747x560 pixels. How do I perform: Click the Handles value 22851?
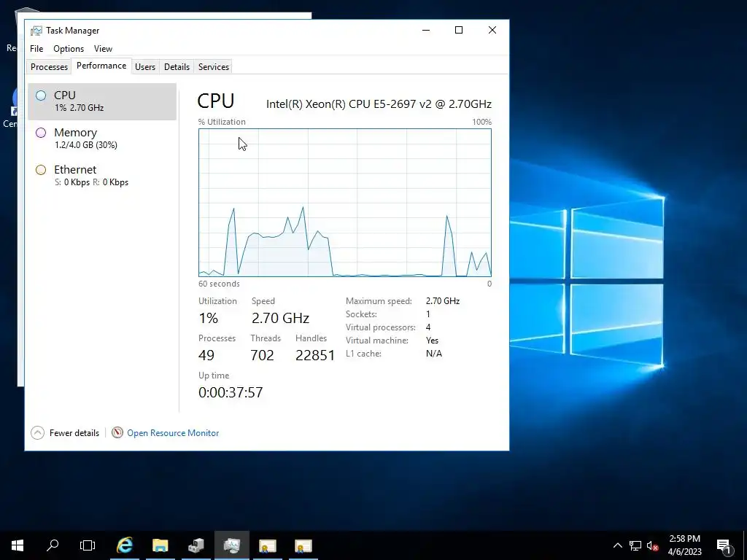(315, 355)
